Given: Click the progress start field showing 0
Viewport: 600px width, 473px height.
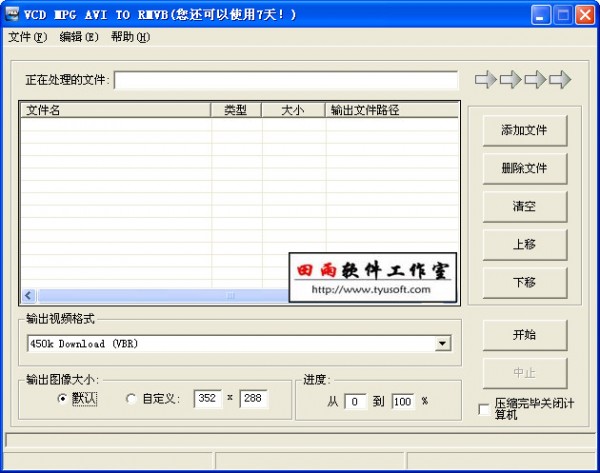Looking at the screenshot, I should pyautogui.click(x=355, y=402).
